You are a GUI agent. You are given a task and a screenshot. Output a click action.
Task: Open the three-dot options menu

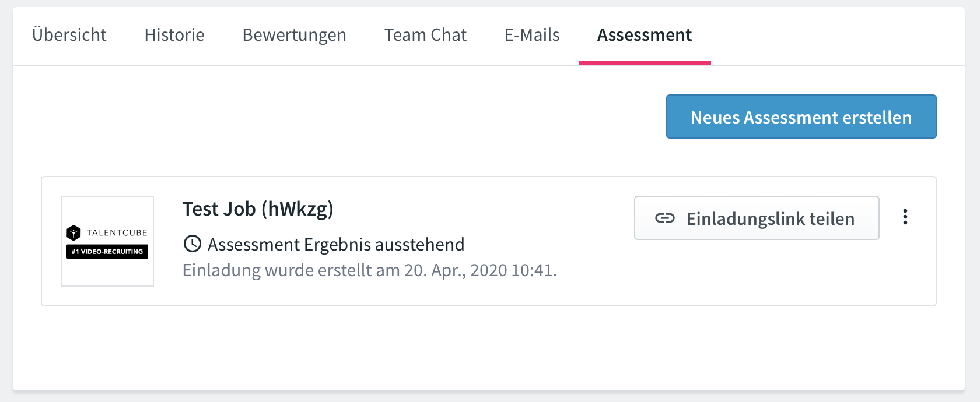(x=905, y=217)
